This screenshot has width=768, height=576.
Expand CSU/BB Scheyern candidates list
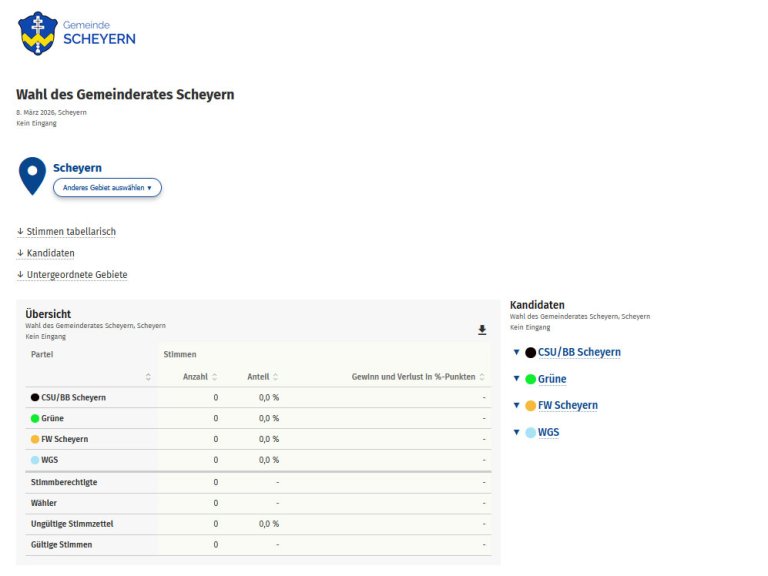point(516,352)
